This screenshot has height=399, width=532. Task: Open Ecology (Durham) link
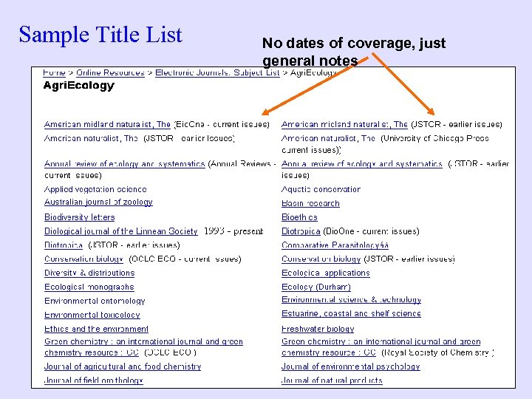pyautogui.click(x=316, y=287)
